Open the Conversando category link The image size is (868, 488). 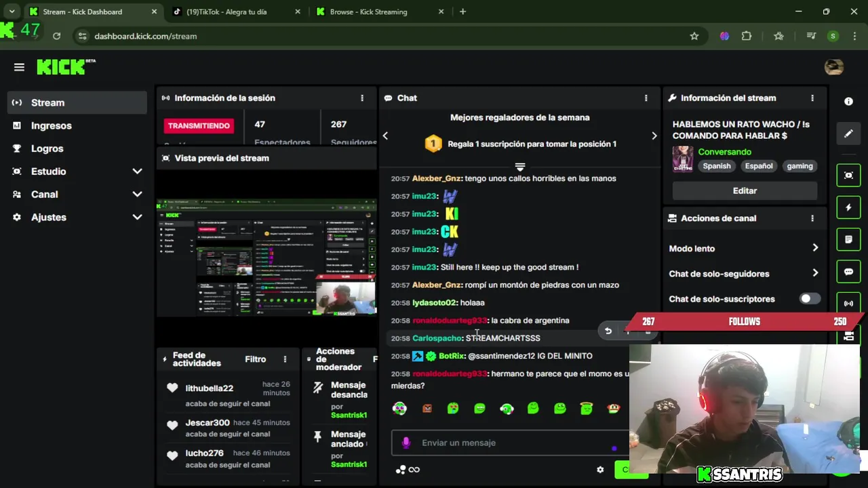[x=724, y=152]
